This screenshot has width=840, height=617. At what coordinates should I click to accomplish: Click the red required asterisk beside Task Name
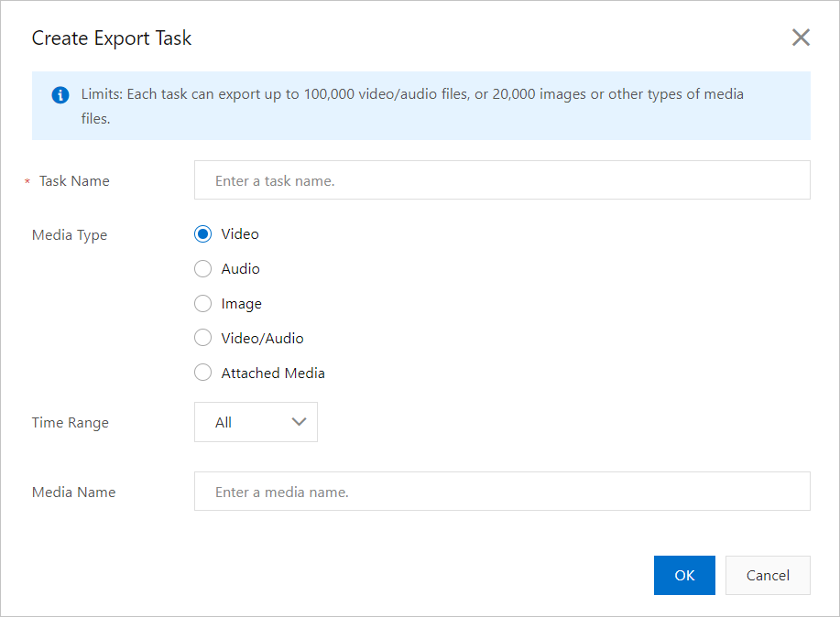(x=27, y=182)
